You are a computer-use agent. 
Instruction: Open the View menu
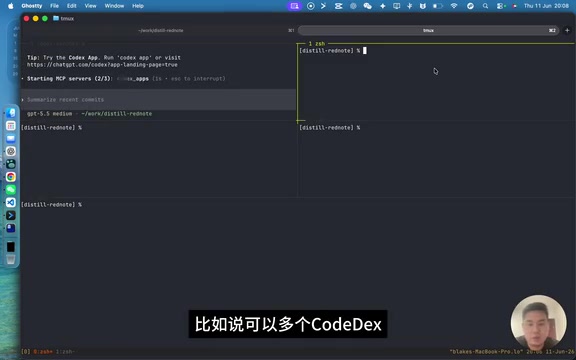point(90,6)
